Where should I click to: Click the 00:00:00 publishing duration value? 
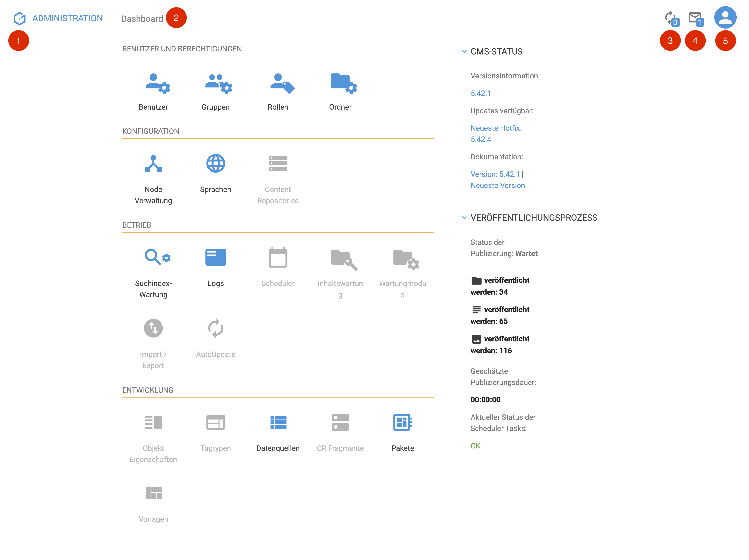(x=485, y=400)
